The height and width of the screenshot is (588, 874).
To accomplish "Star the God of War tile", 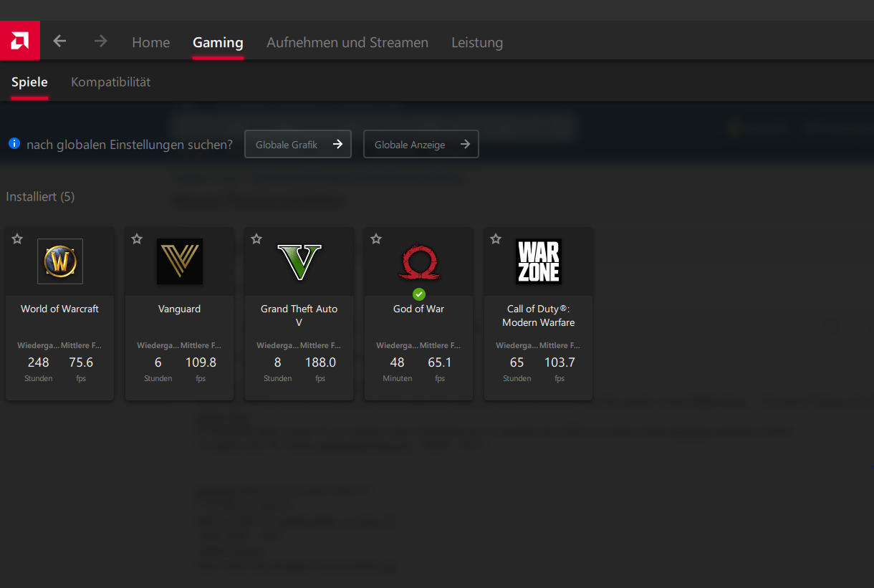I will click(x=376, y=239).
